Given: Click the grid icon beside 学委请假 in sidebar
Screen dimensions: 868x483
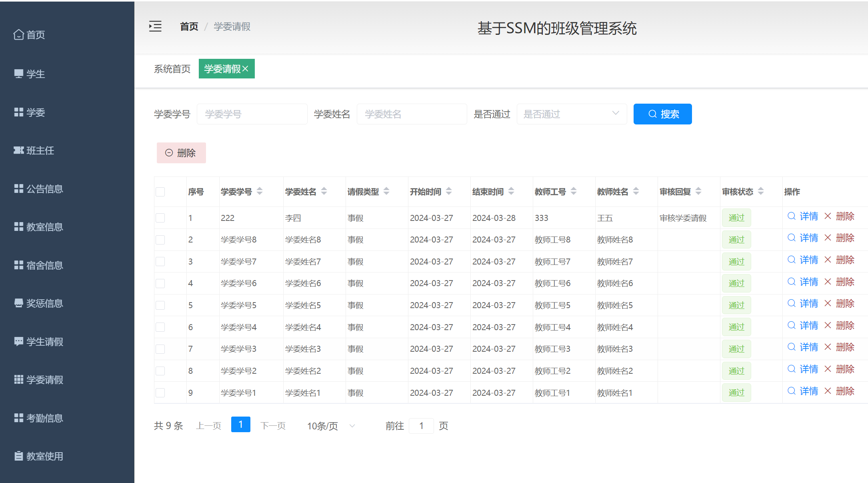Looking at the screenshot, I should [18, 380].
